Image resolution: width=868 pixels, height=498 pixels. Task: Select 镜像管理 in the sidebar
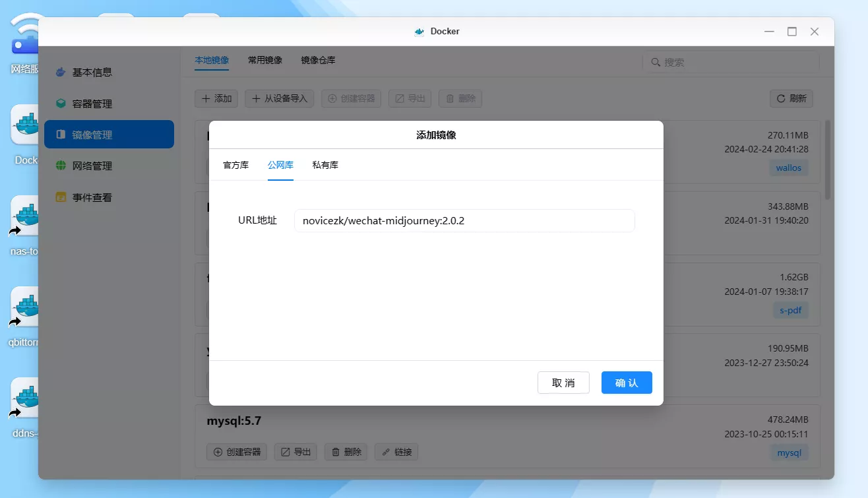pos(109,135)
